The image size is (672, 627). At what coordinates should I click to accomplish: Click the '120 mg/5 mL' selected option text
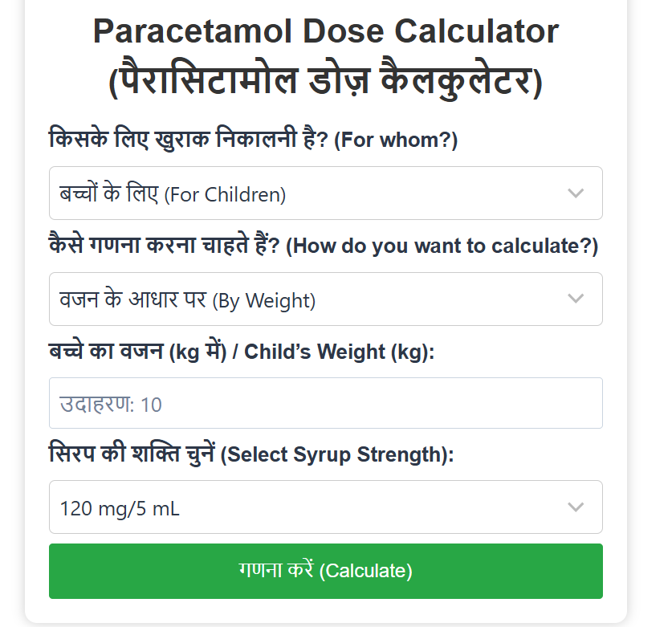120,508
